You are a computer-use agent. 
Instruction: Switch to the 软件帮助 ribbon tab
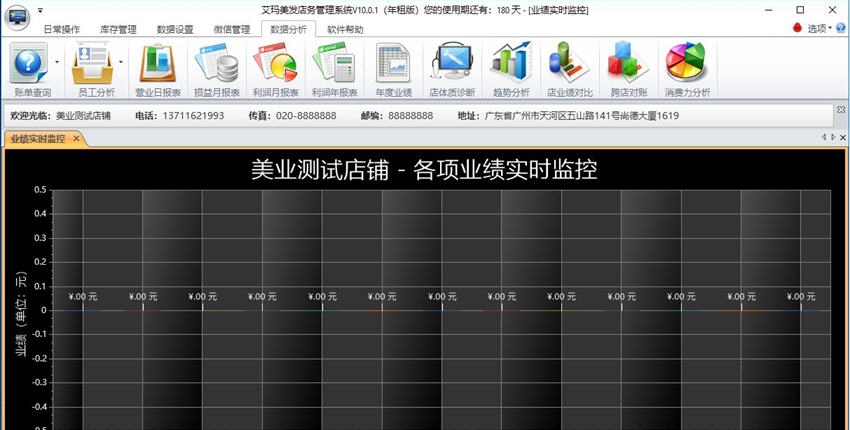pos(345,29)
